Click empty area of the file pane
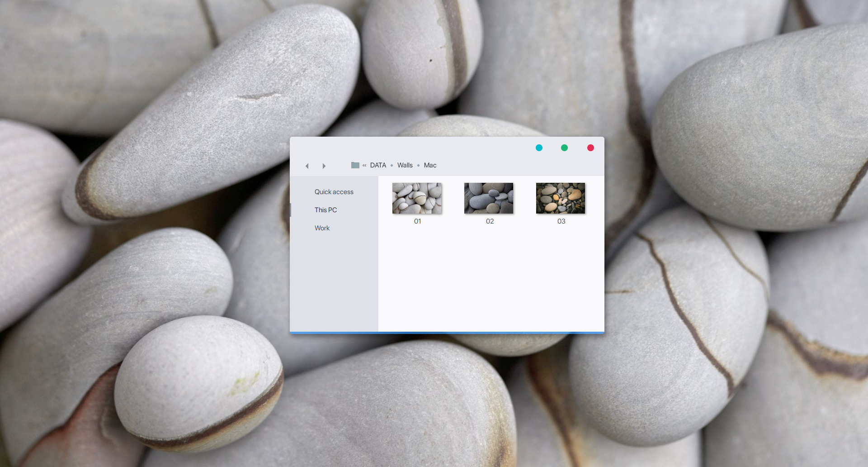The width and height of the screenshot is (868, 467). [x=491, y=281]
